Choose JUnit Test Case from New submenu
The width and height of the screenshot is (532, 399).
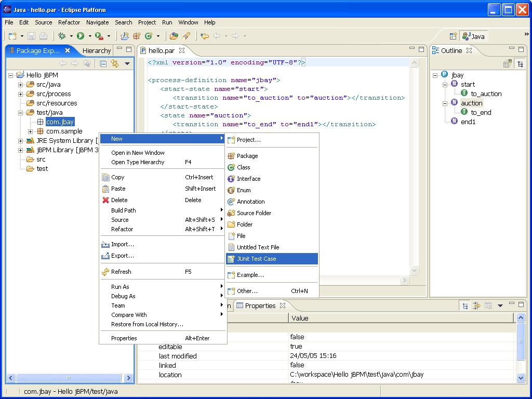tap(272, 259)
